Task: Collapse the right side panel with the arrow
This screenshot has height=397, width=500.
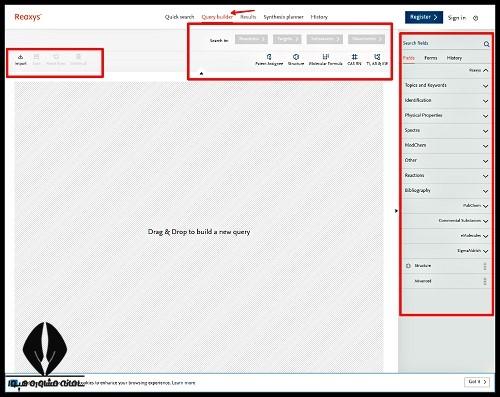Action: [396, 211]
